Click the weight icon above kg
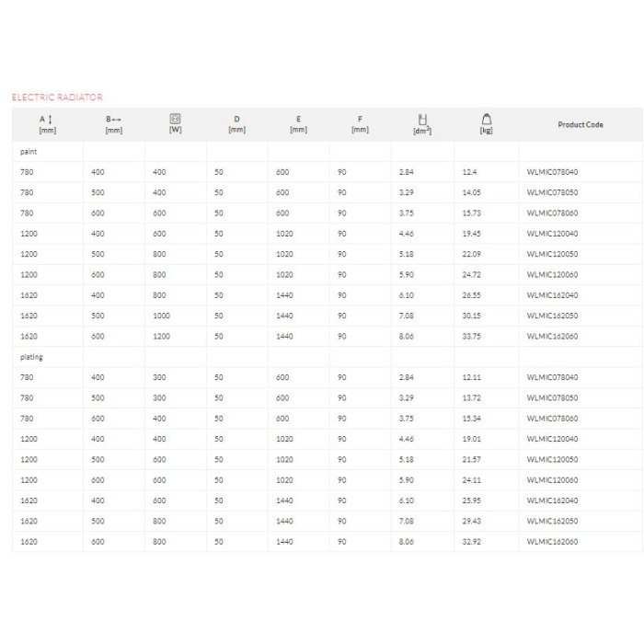 487,119
